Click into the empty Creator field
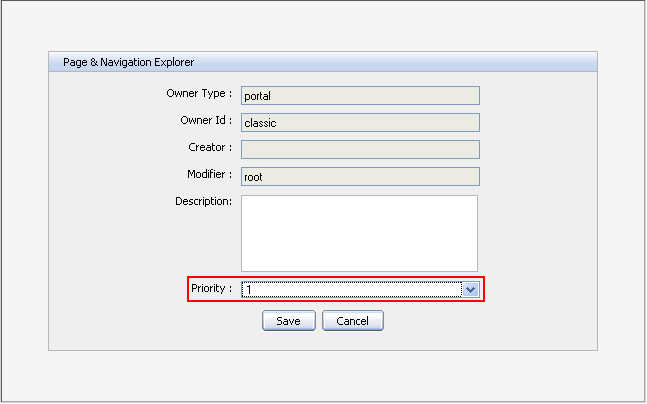This screenshot has width=647, height=404. (360, 149)
